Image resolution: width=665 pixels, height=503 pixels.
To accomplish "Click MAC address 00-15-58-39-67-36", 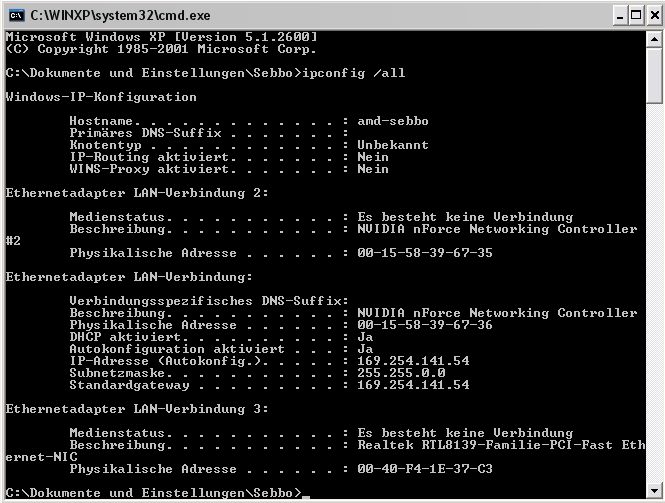I will (425, 325).
